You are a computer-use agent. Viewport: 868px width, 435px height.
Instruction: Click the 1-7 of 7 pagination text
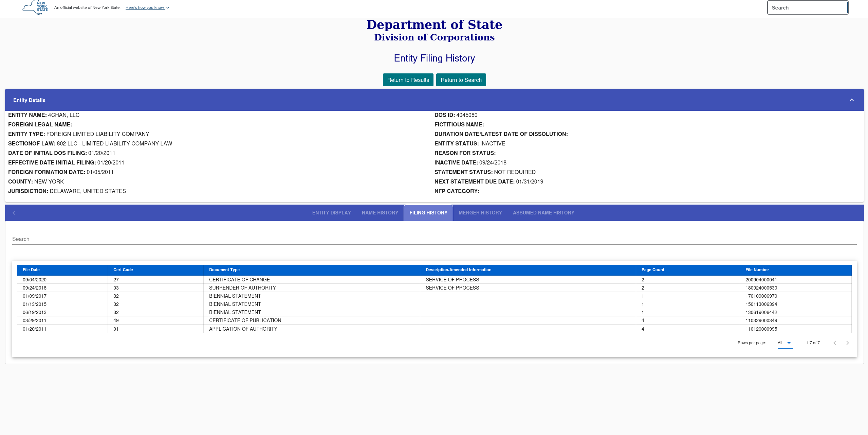[813, 343]
